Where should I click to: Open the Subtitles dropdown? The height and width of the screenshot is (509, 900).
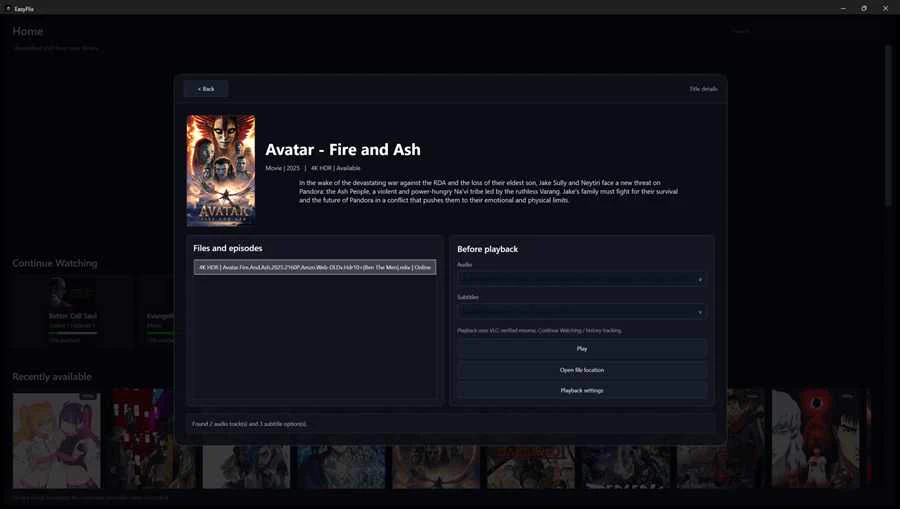(581, 312)
